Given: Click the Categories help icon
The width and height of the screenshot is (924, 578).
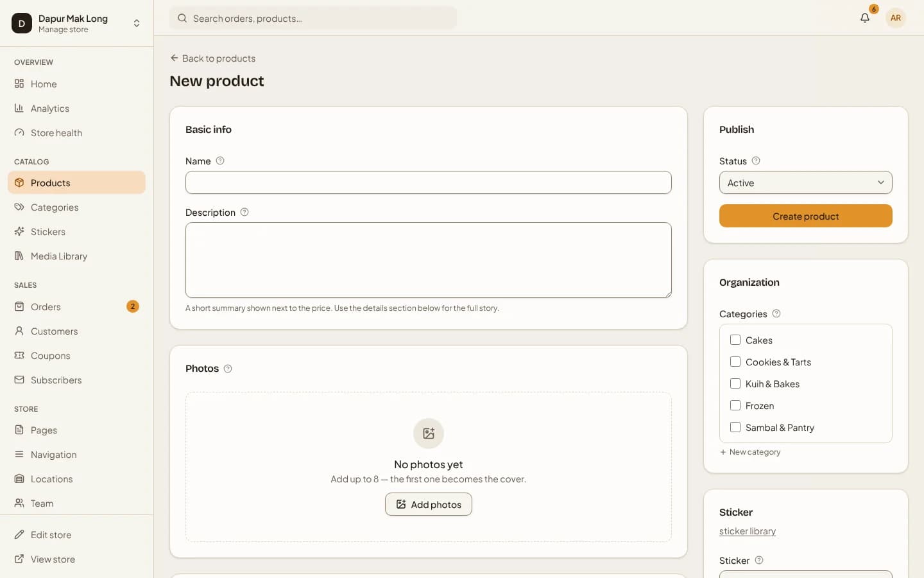Looking at the screenshot, I should [776, 313].
